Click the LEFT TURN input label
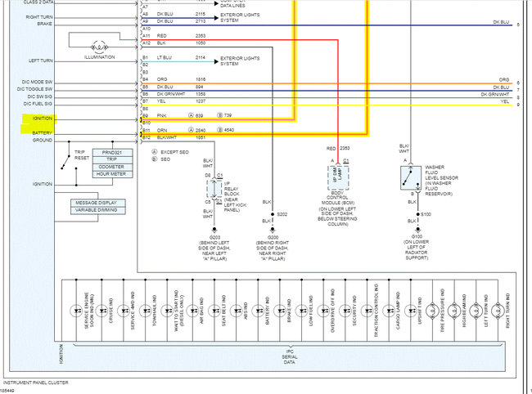This screenshot has width=532, height=394. (x=40, y=60)
